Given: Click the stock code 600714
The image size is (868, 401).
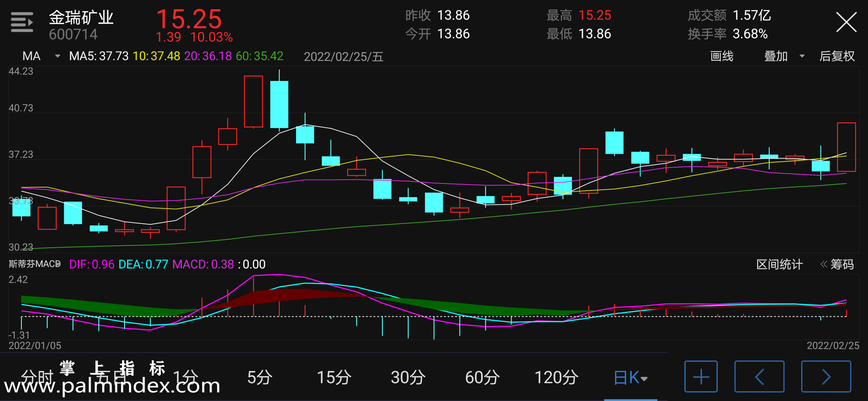Looking at the screenshot, I should (73, 35).
